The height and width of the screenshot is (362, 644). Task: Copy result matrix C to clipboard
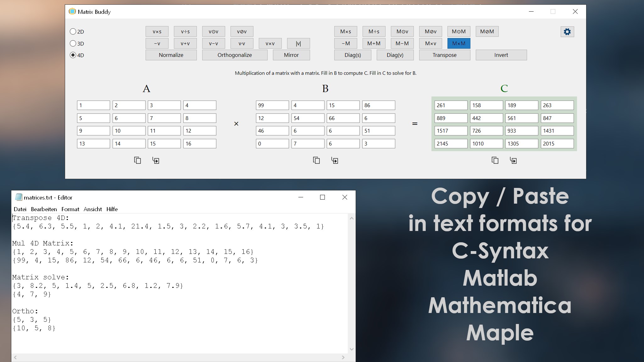[495, 160]
